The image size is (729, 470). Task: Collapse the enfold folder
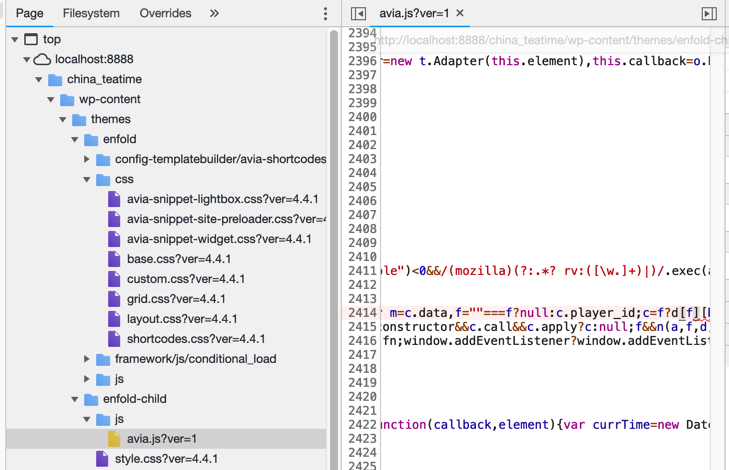tap(75, 139)
